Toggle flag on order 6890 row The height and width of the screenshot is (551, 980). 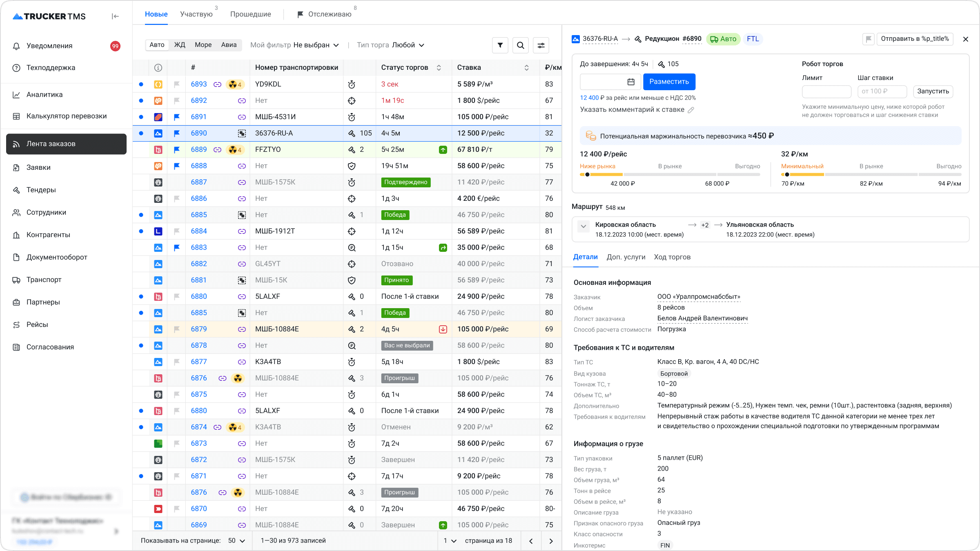[x=177, y=133]
